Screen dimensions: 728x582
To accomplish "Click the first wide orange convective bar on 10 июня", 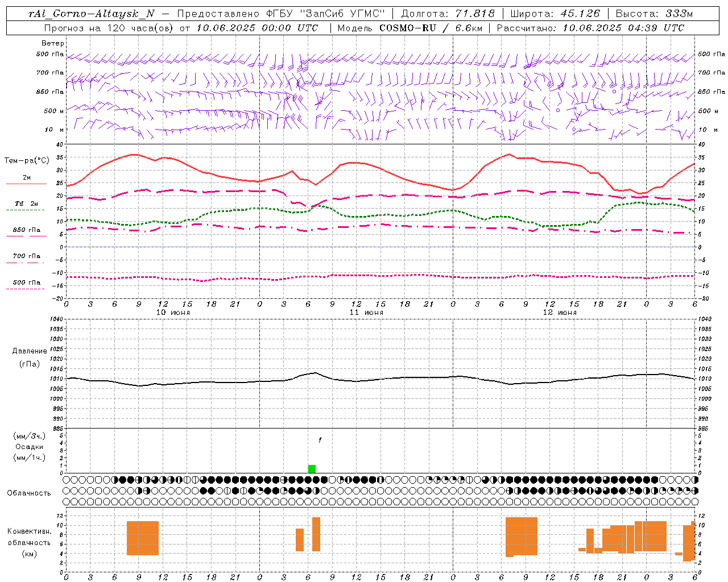I will [143, 538].
